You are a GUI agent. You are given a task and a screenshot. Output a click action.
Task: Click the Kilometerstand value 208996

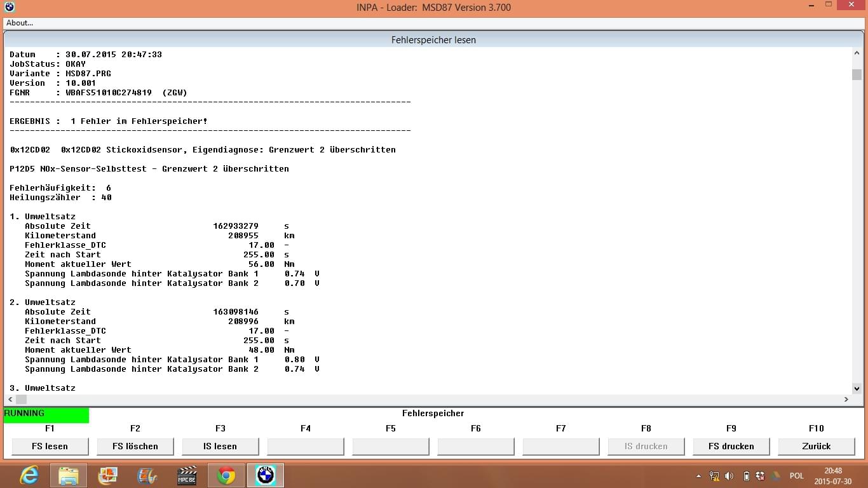click(243, 322)
